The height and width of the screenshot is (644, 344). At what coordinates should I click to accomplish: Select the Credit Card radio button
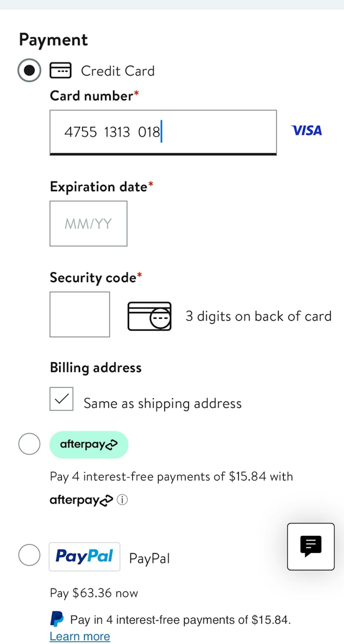[29, 70]
